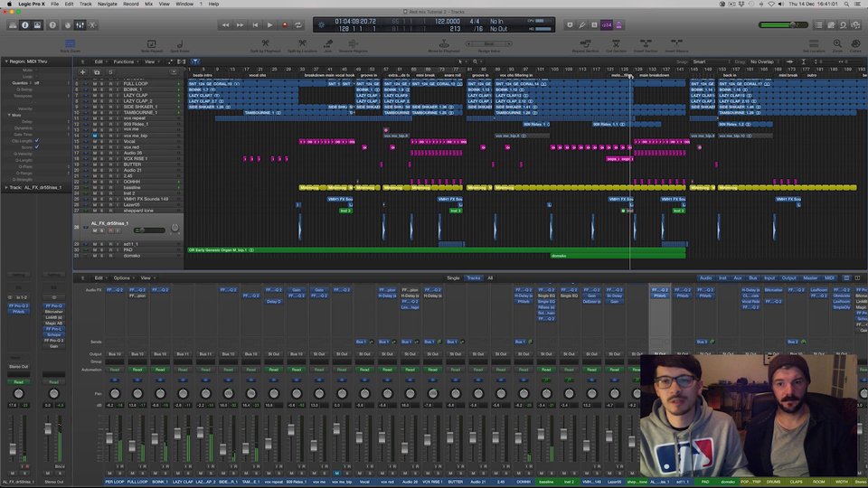Expand Track AL_FX inspector disclosure triangle
The height and width of the screenshot is (488, 868).
click(x=6, y=188)
